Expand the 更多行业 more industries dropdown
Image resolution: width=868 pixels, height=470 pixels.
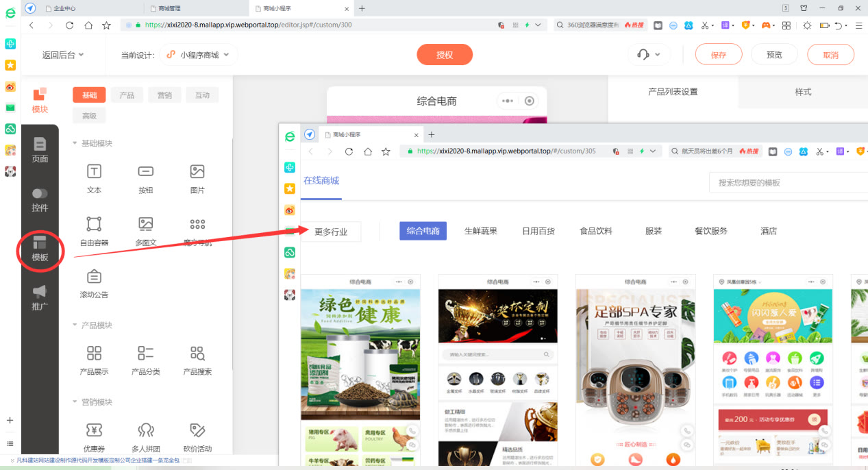[331, 232]
